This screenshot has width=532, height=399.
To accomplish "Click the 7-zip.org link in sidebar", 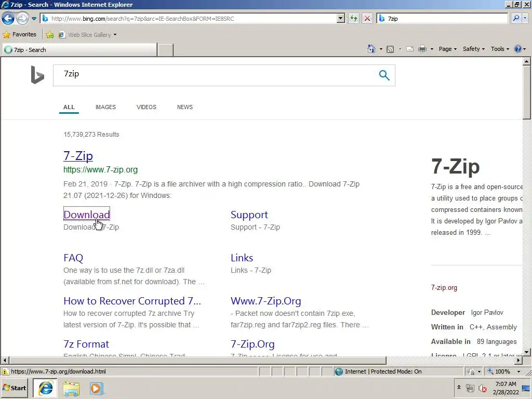I will pyautogui.click(x=444, y=288).
